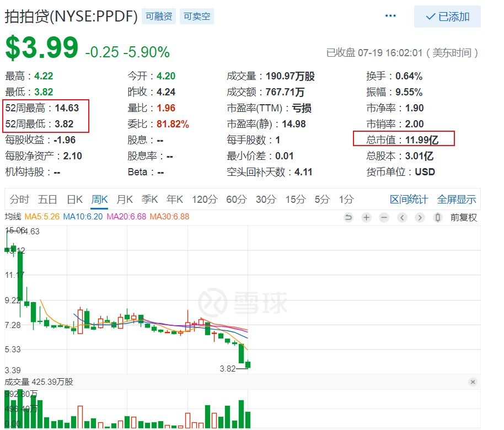
Task: Zoom in the chart with plus icon
Action: click(366, 218)
